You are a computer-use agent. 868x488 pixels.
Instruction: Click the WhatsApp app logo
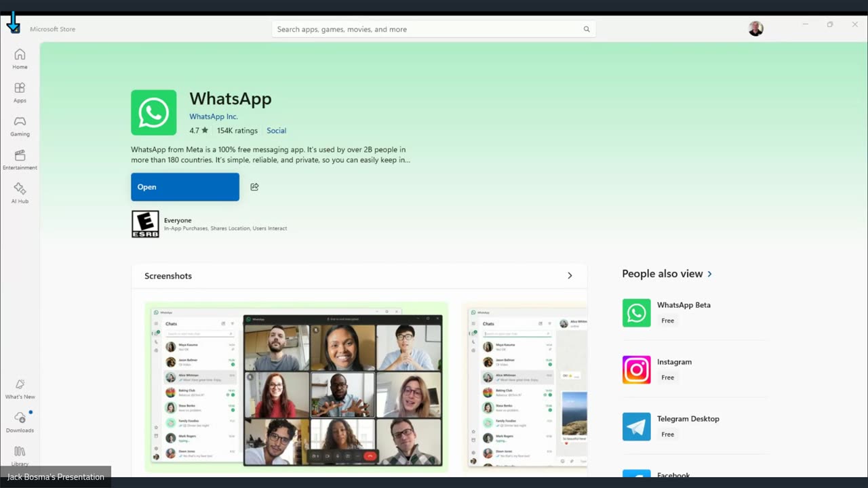pyautogui.click(x=154, y=113)
